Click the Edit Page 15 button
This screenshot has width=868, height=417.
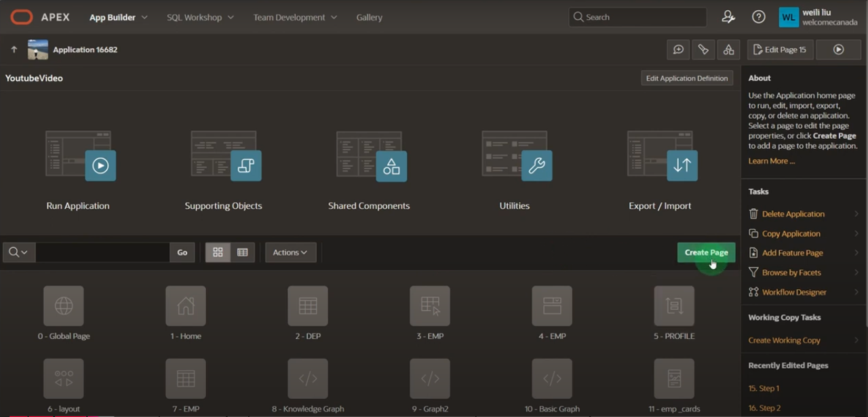coord(781,49)
